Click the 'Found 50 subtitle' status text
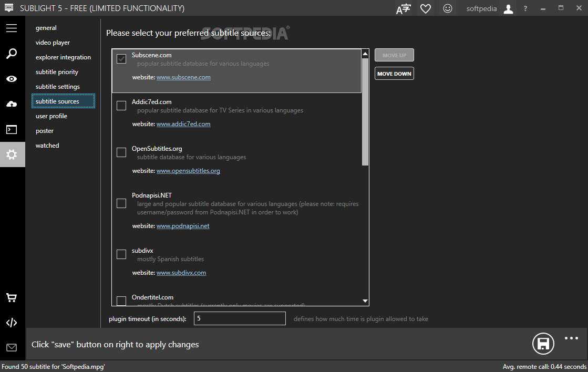588x372 pixels. point(53,366)
